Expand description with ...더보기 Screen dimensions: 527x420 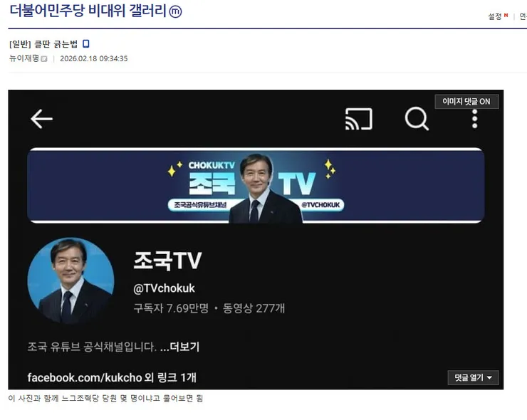179,347
